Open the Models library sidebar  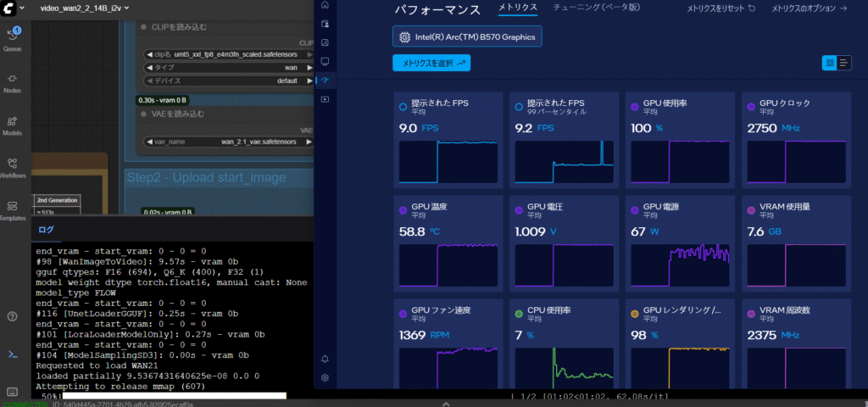tap(12, 125)
